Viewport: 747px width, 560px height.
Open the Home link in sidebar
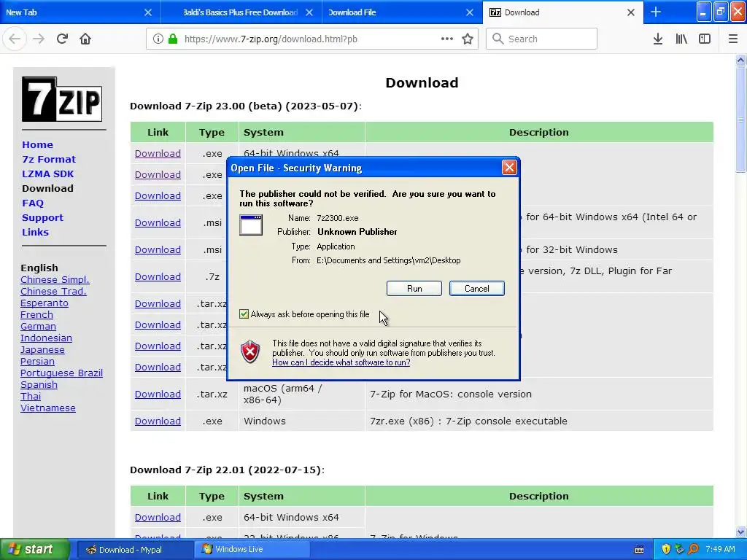tap(38, 145)
